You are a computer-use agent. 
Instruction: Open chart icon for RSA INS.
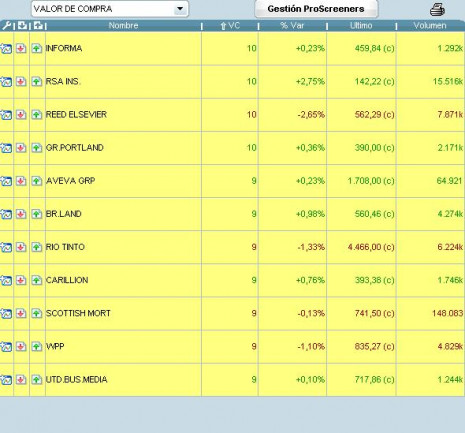pyautogui.click(x=6, y=82)
